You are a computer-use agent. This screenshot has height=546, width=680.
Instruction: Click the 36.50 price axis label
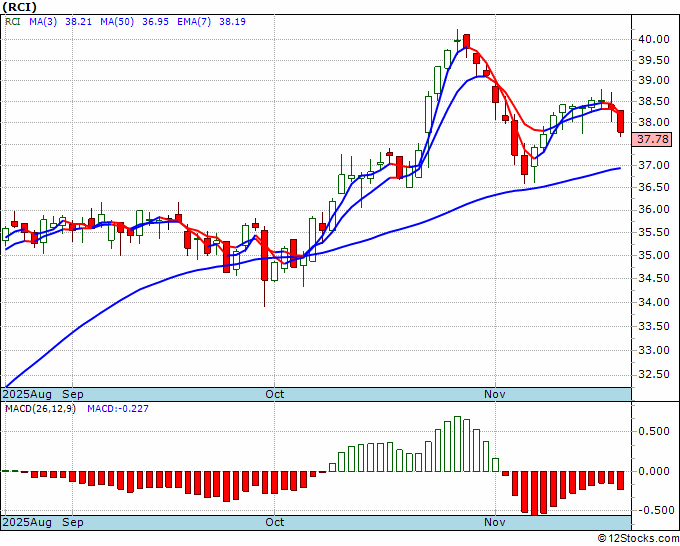[x=654, y=187]
